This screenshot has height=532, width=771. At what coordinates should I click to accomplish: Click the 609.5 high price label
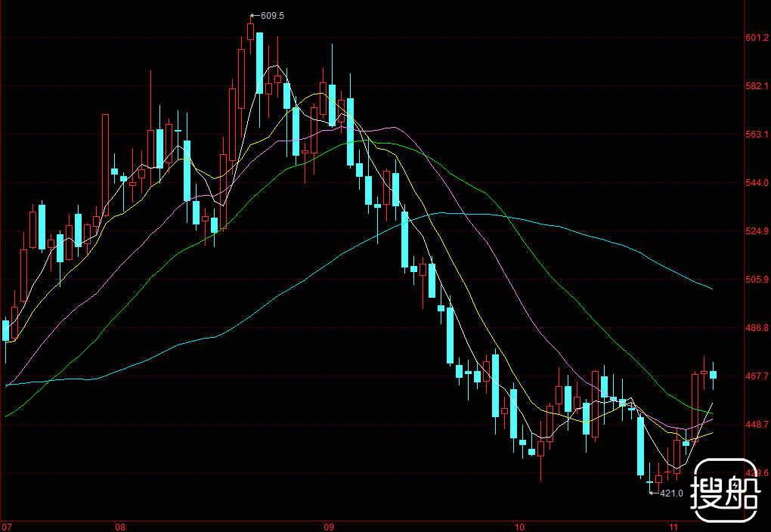pos(272,16)
